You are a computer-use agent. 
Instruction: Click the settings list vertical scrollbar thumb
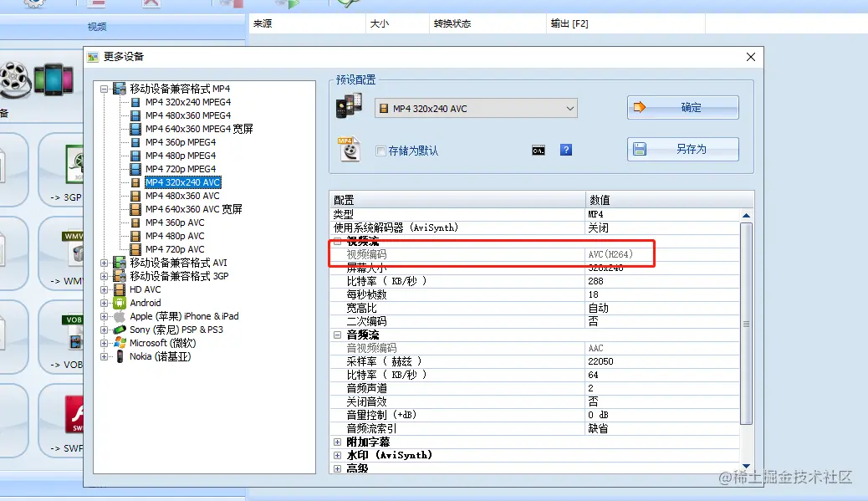[x=746, y=324]
